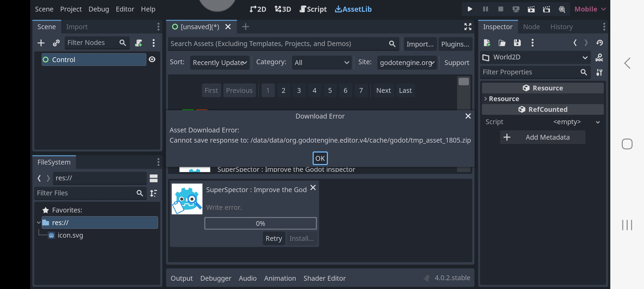Viewport: 644px width, 289px height.
Task: Attach a script using filter bar script icon
Action: click(139, 43)
